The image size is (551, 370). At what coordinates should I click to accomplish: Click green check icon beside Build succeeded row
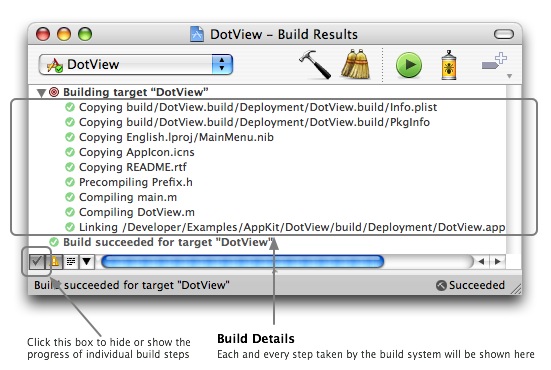click(x=54, y=242)
